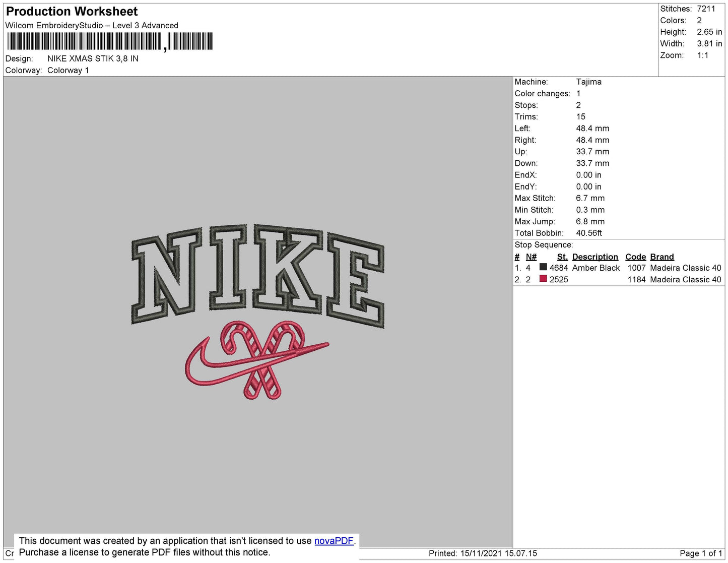The height and width of the screenshot is (563, 728).
Task: Select design name 'NIKE XMAS STIK 3,8 IN'
Action: click(93, 58)
